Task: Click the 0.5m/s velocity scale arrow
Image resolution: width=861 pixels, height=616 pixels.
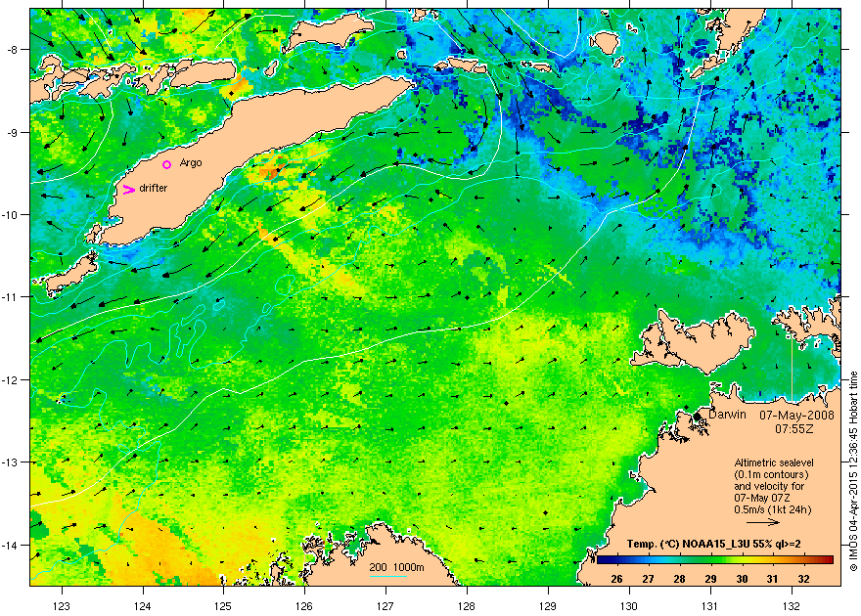Action: pos(763,522)
